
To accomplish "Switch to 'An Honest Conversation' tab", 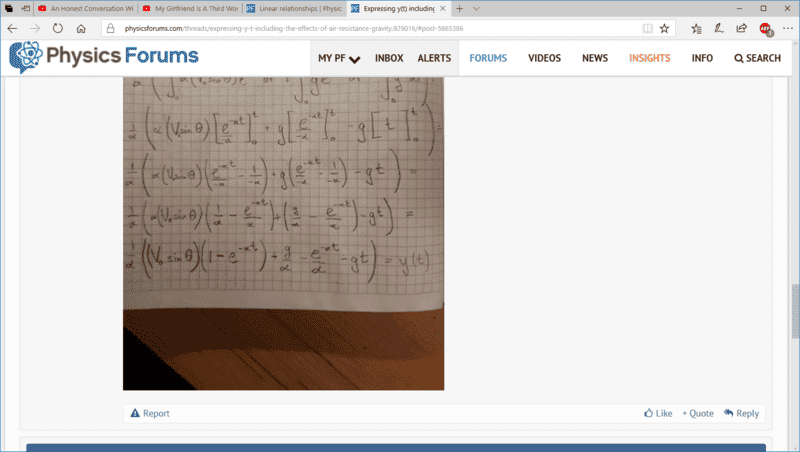I will click(82, 8).
